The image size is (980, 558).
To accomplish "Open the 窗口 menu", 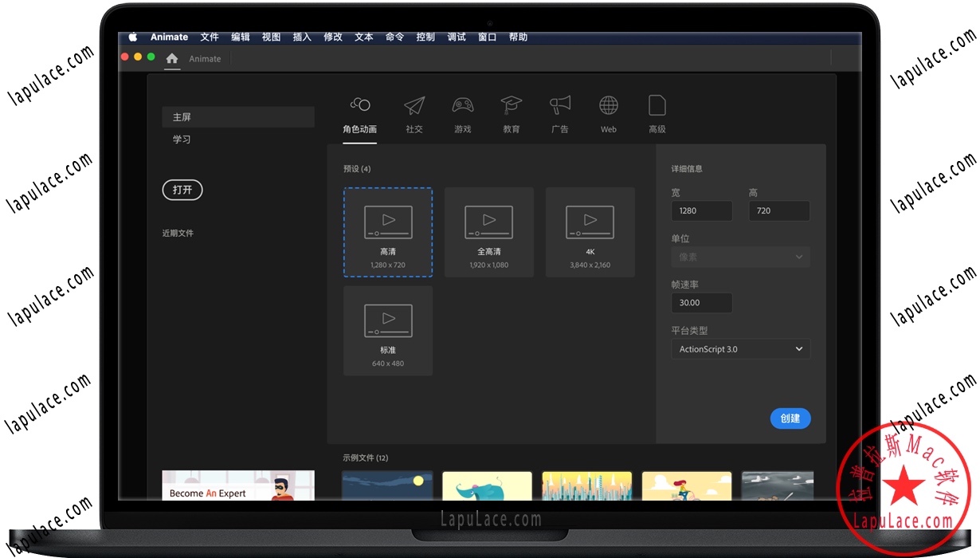I will pyautogui.click(x=486, y=36).
